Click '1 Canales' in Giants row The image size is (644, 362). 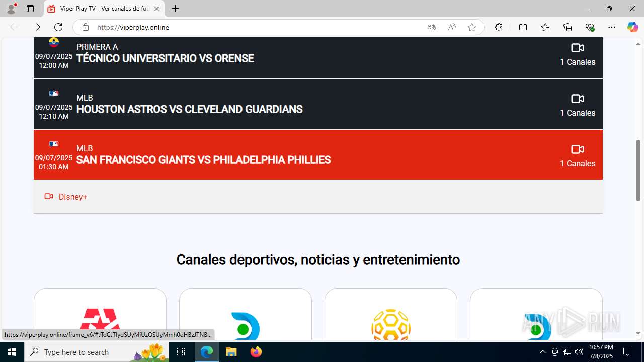578,163
